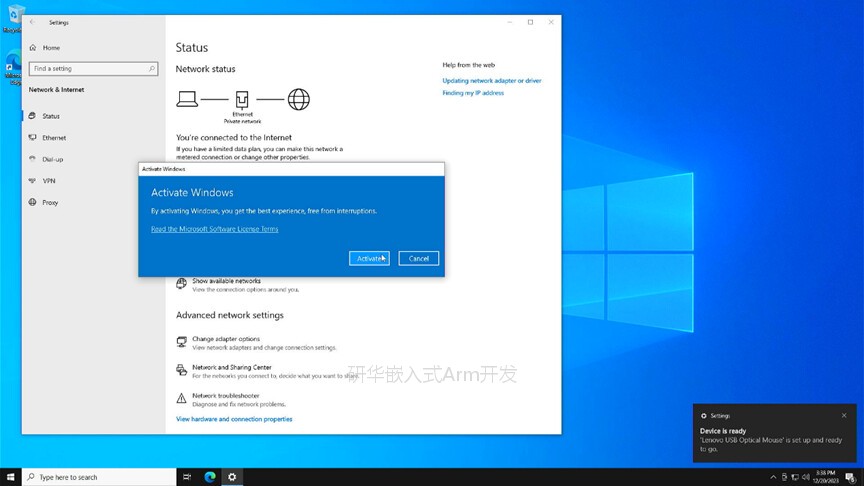The image size is (864, 486).
Task: Click the Find a setting search box
Action: [x=93, y=69]
